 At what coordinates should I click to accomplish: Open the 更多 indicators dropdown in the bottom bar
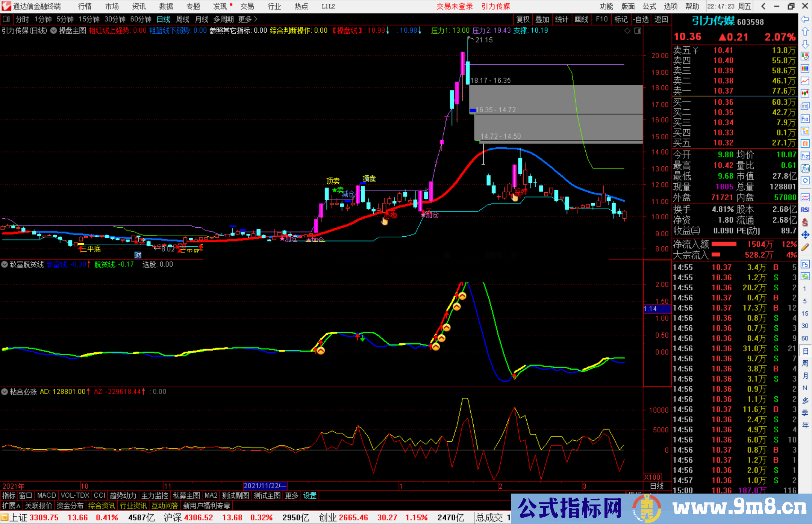291,495
